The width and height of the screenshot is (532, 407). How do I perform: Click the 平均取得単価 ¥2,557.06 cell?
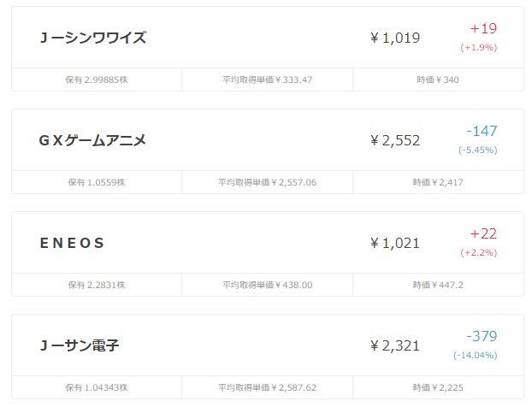(x=268, y=182)
